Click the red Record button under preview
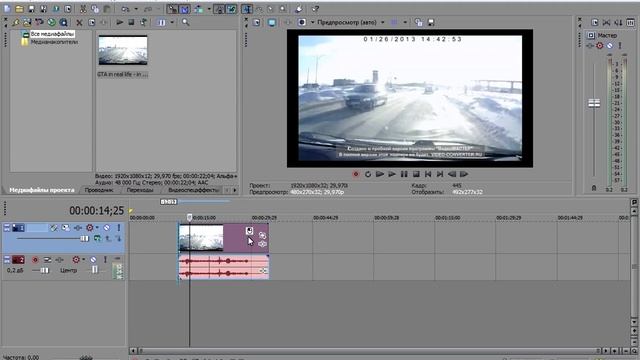Screen dimensions: 640x360 (356, 174)
